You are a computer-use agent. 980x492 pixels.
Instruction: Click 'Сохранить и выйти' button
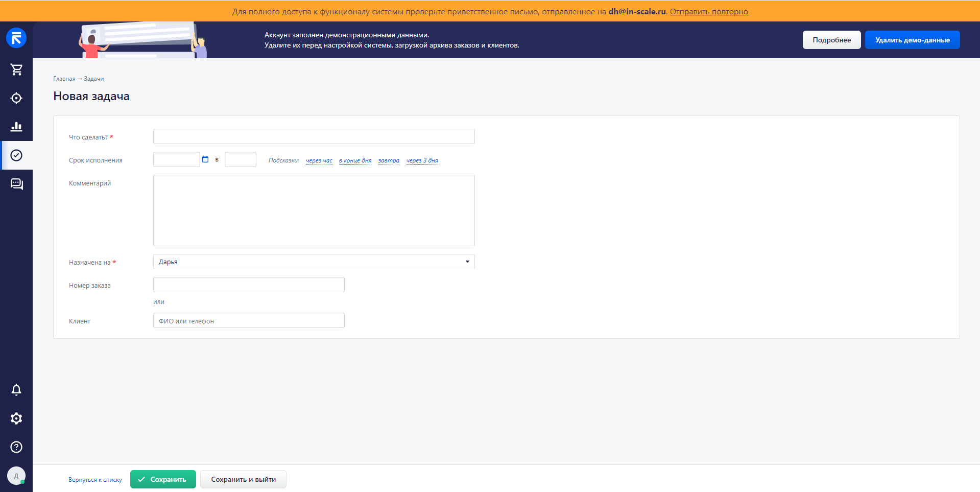(243, 479)
